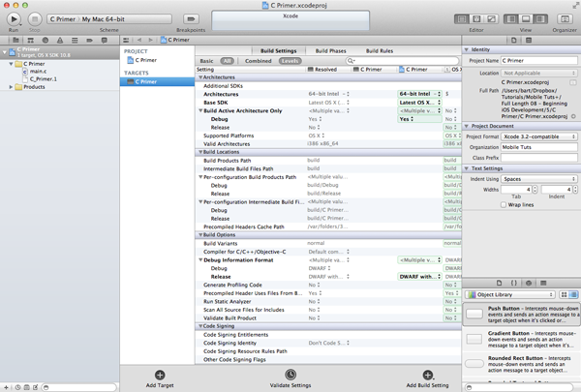Click the Class Prefix field
Viewport: 581px width, 392px height.
(539, 158)
